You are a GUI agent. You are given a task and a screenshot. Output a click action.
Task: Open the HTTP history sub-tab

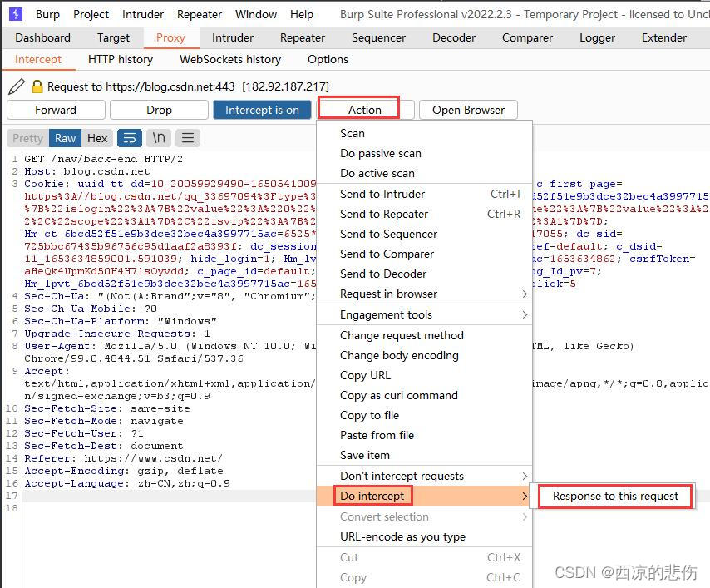(x=121, y=59)
